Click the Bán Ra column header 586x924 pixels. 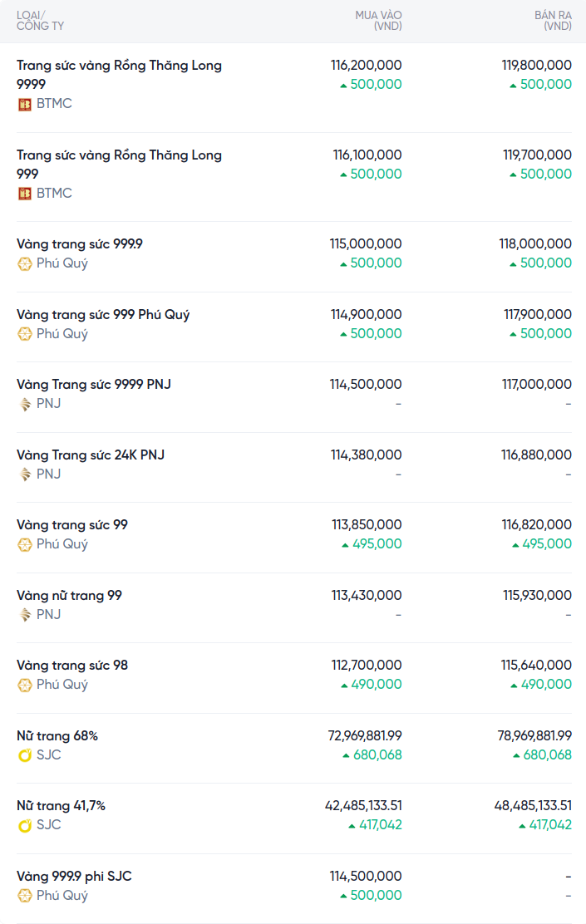(552, 21)
